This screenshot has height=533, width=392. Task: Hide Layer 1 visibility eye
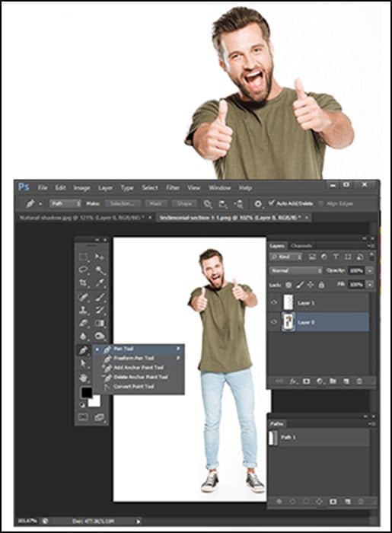274,302
